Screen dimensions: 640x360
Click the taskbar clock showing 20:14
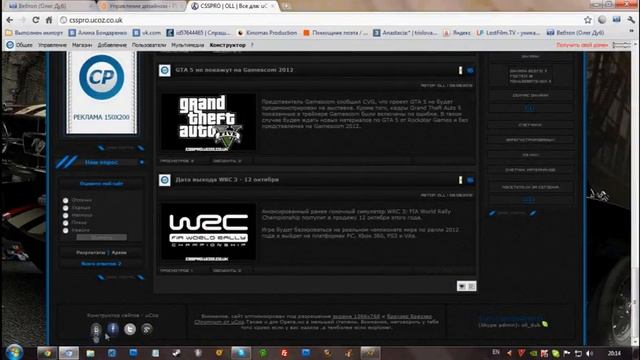point(614,353)
